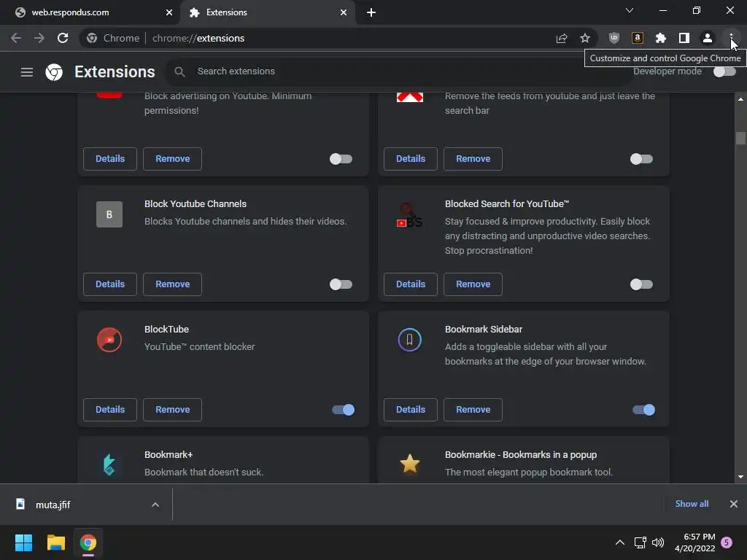747x560 pixels.
Task: Bookmark this page with the star icon
Action: (x=585, y=38)
